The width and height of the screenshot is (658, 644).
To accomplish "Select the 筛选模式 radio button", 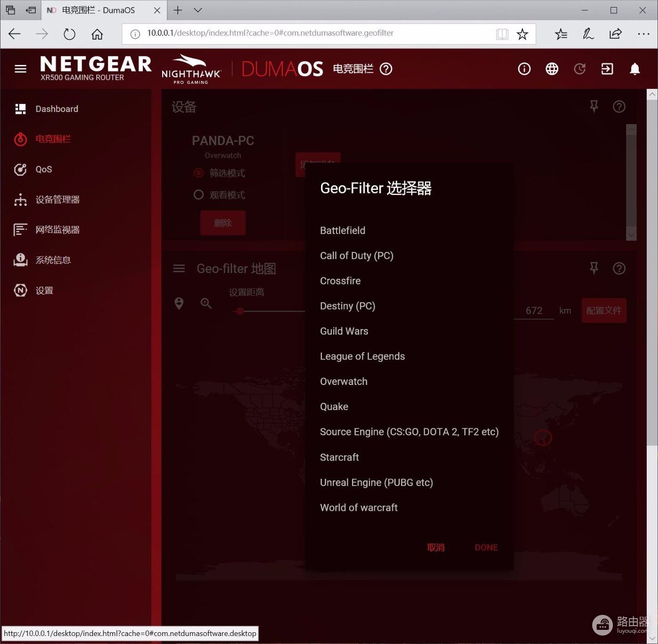I will pyautogui.click(x=199, y=173).
